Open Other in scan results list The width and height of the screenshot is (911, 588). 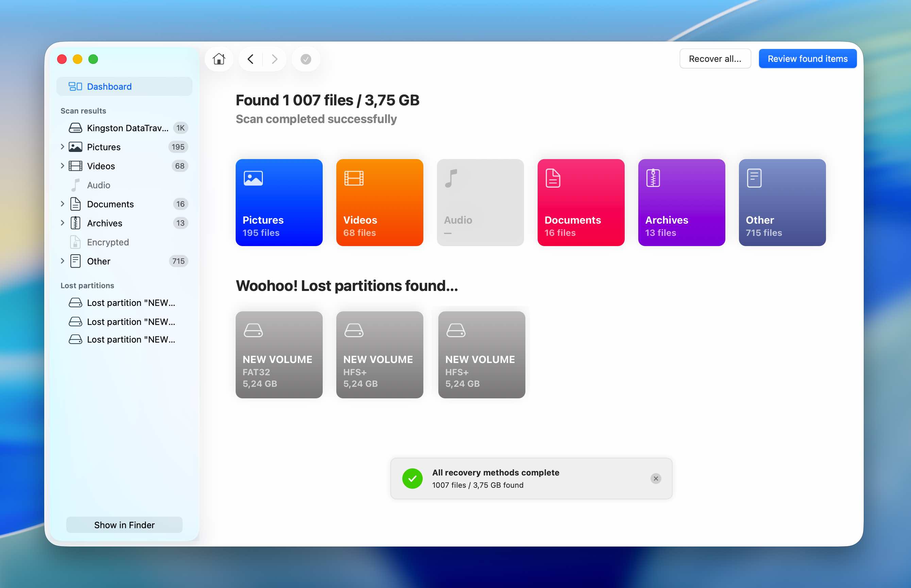(x=124, y=261)
